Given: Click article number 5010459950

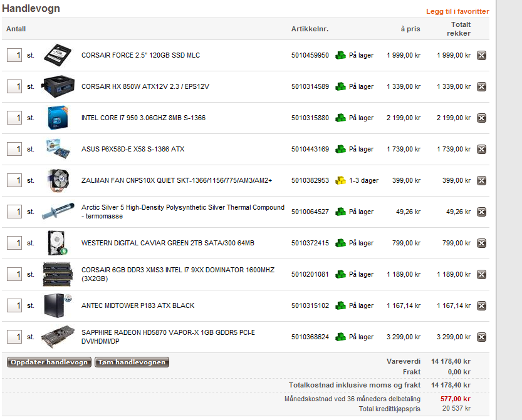Looking at the screenshot, I should point(310,55).
